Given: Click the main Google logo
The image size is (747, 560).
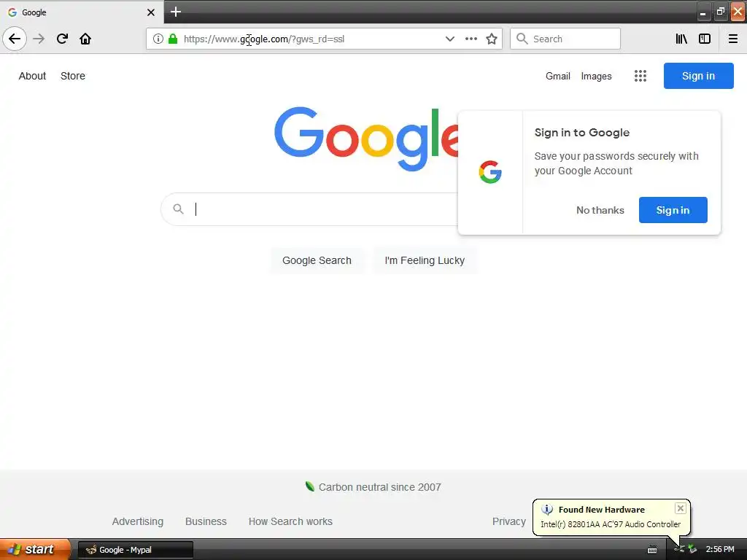Looking at the screenshot, I should pyautogui.click(x=366, y=138).
